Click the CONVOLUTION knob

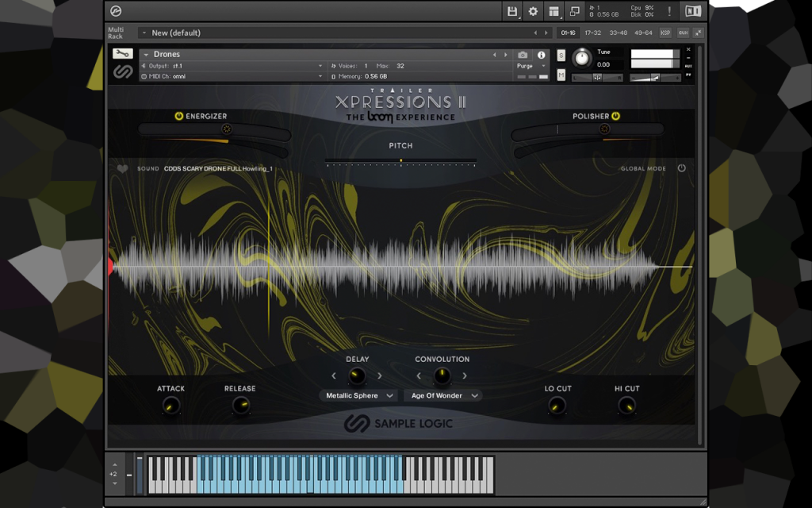[442, 375]
